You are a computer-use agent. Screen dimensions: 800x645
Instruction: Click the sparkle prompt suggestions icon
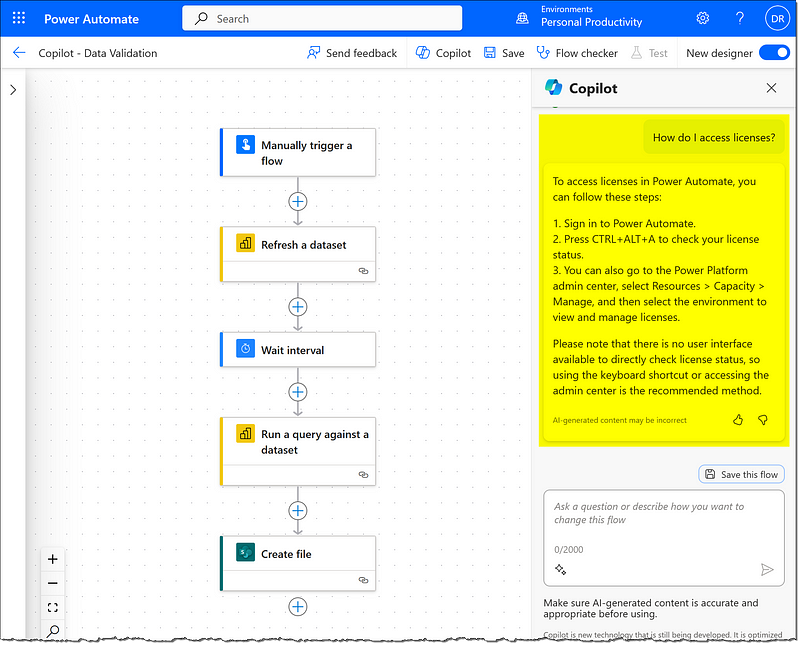[560, 569]
